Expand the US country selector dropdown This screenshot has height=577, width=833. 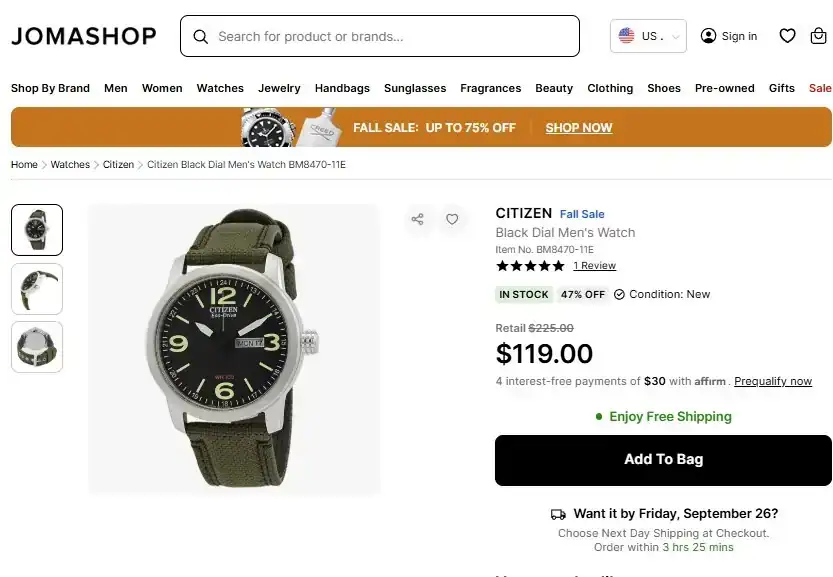(648, 36)
